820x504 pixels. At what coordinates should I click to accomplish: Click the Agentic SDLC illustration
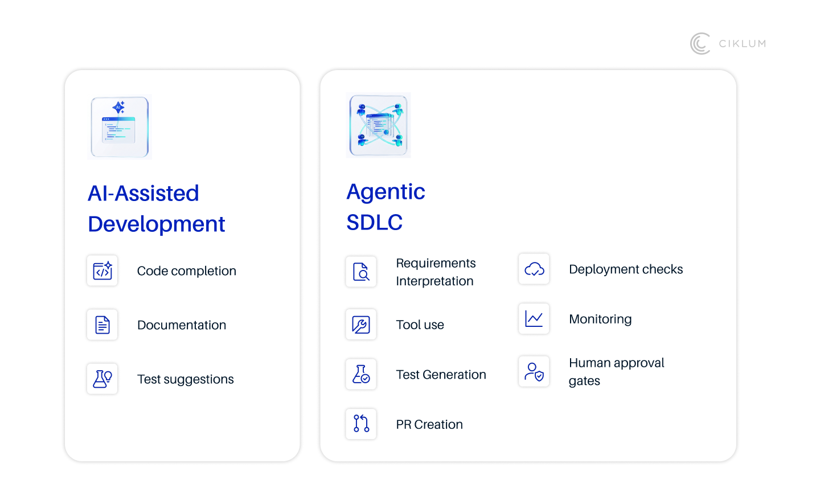pyautogui.click(x=379, y=125)
